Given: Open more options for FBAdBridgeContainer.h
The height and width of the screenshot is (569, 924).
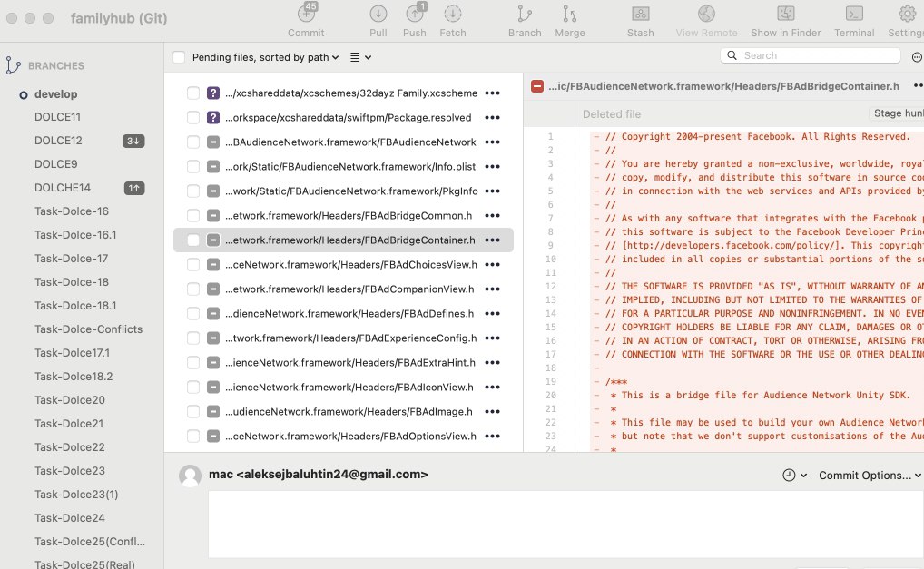Looking at the screenshot, I should [x=492, y=240].
